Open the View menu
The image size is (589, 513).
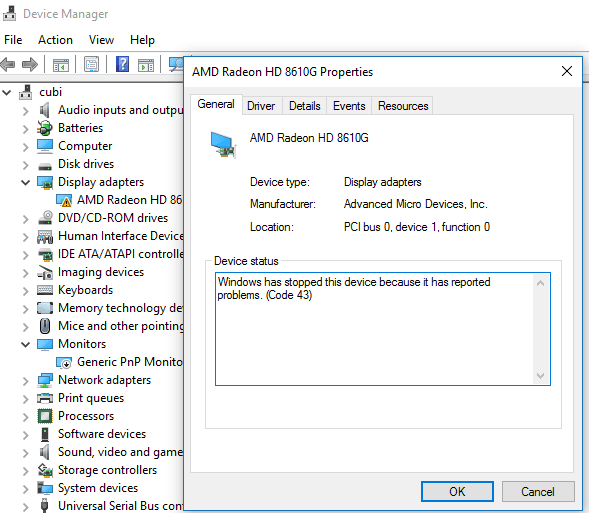tap(101, 40)
